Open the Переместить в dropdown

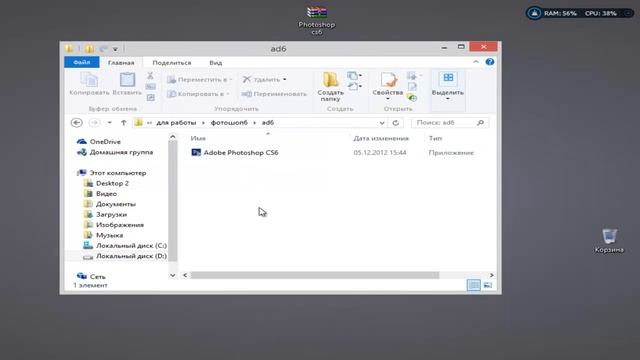(x=200, y=80)
